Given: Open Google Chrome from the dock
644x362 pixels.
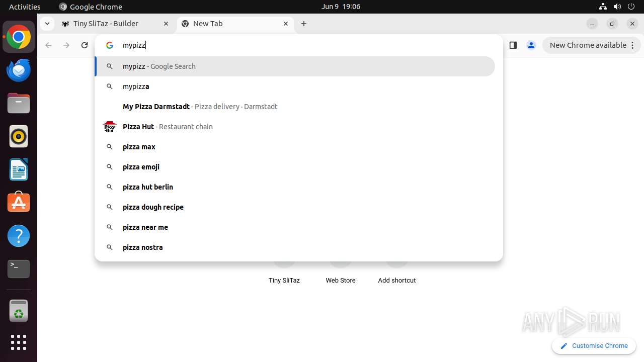Looking at the screenshot, I should tap(19, 37).
